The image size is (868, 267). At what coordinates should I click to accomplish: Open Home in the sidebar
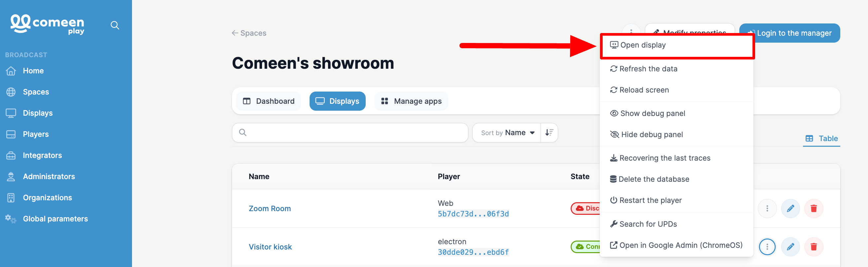33,71
